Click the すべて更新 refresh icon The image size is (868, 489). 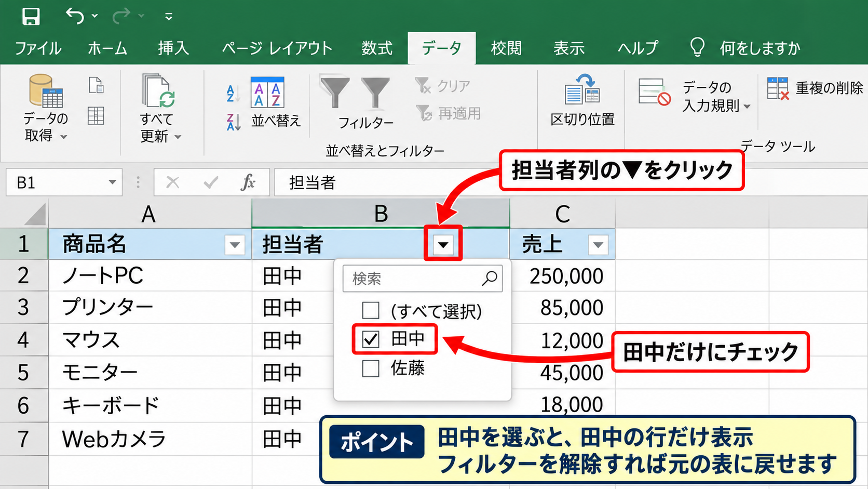158,90
